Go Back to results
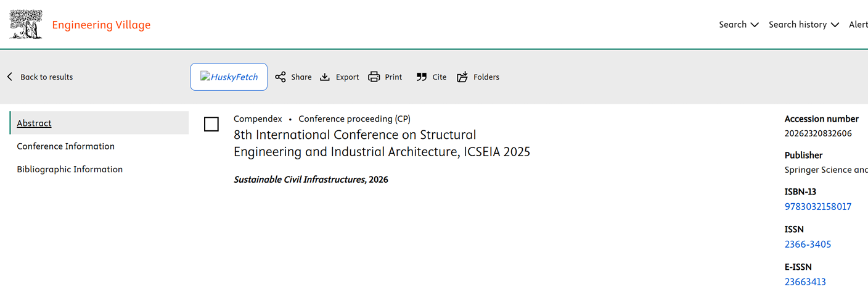 pos(47,77)
